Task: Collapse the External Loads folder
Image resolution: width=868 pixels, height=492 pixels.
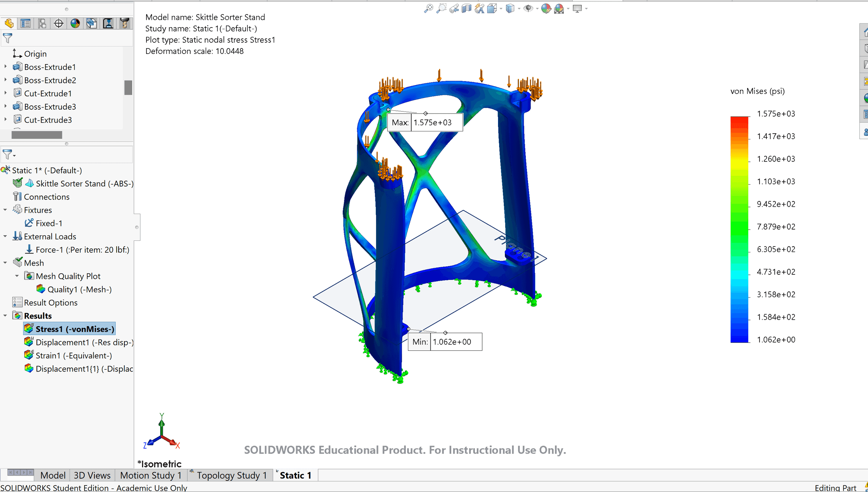Action: coord(5,236)
